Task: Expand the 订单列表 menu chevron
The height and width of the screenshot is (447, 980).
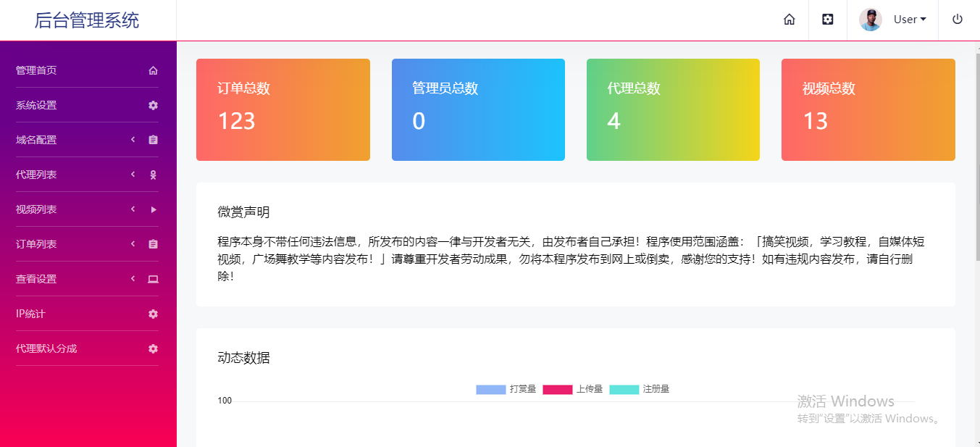Action: [133, 244]
